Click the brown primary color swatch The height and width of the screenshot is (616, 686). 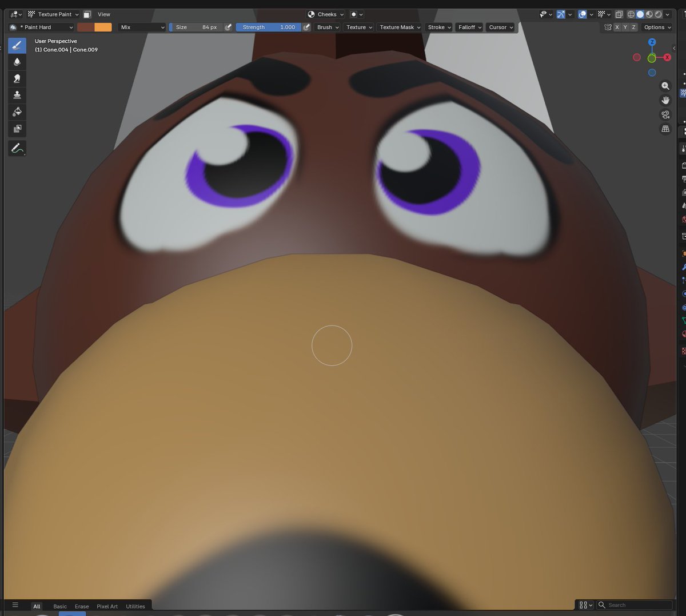86,27
